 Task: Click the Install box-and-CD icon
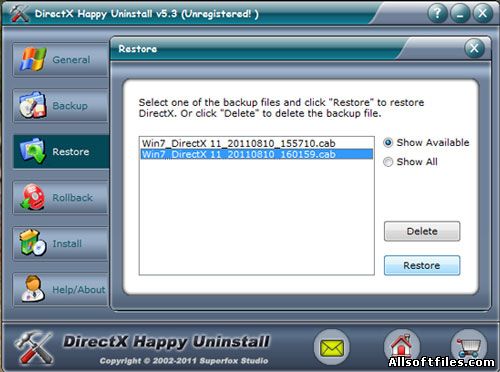(32, 243)
